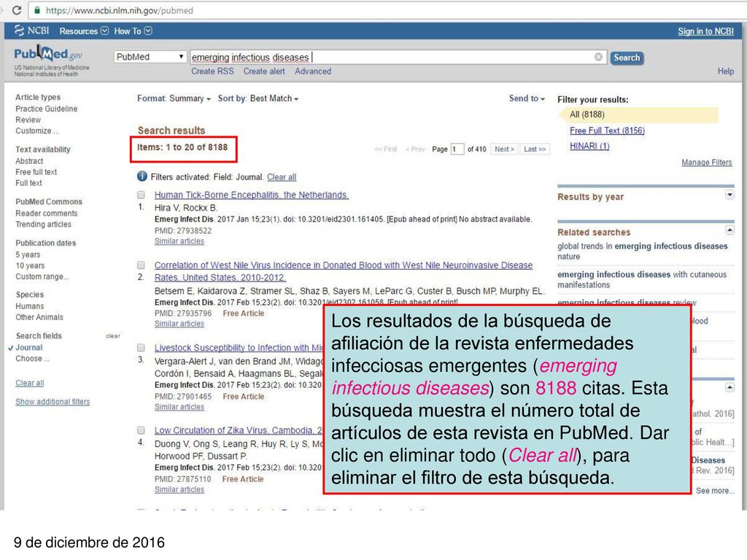
Task: Tick the checkbox for Livestock Susceptibility article
Action: [x=141, y=348]
